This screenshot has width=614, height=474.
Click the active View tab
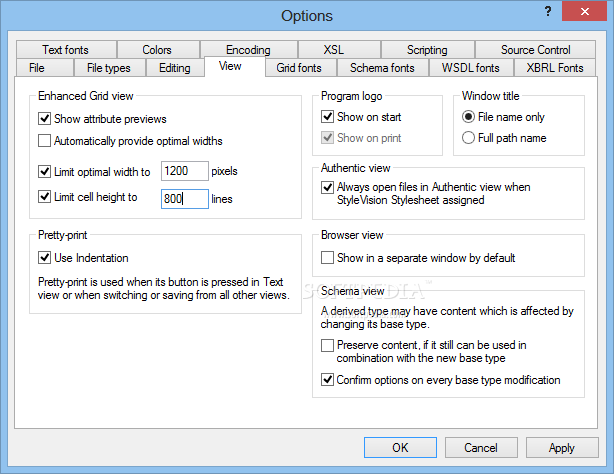[x=235, y=67]
